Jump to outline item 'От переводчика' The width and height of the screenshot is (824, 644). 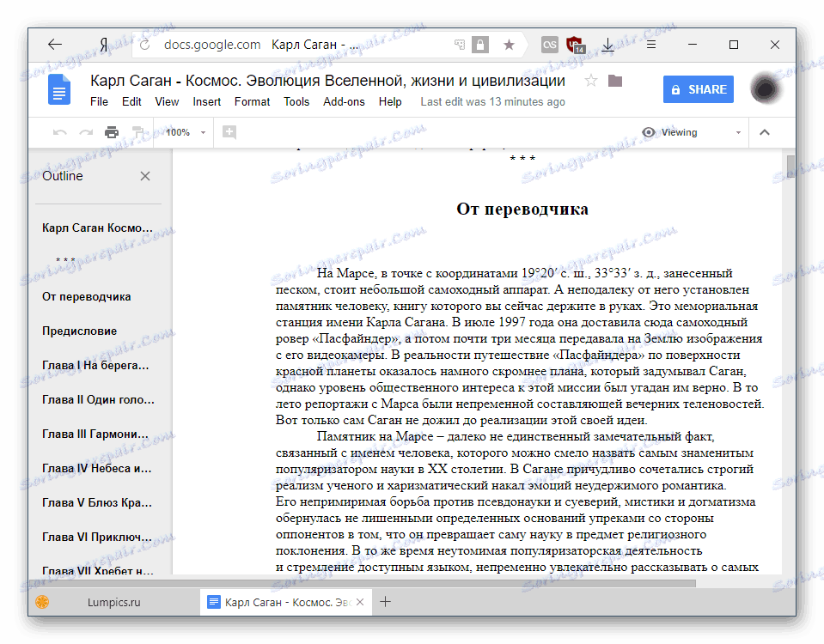tap(86, 297)
